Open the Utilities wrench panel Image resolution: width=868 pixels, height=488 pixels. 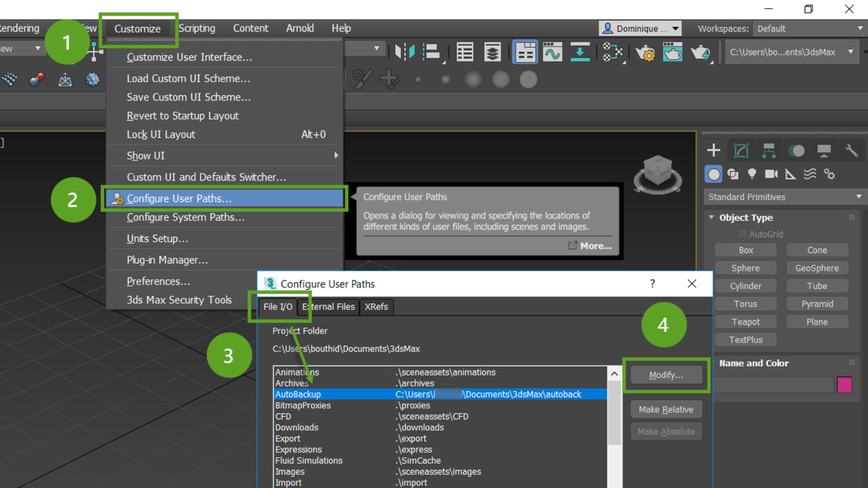pos(851,150)
